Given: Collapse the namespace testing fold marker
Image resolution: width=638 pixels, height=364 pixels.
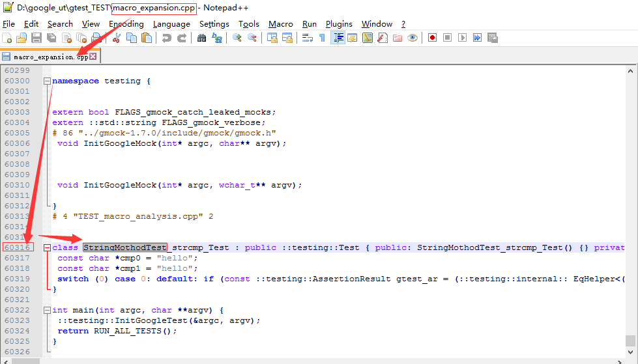Looking at the screenshot, I should 47,81.
